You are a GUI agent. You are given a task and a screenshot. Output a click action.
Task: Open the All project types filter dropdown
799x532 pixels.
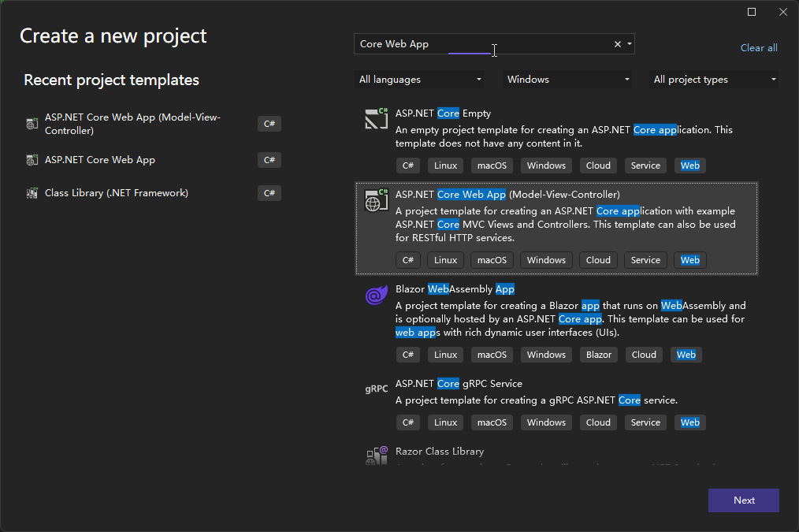pyautogui.click(x=714, y=80)
